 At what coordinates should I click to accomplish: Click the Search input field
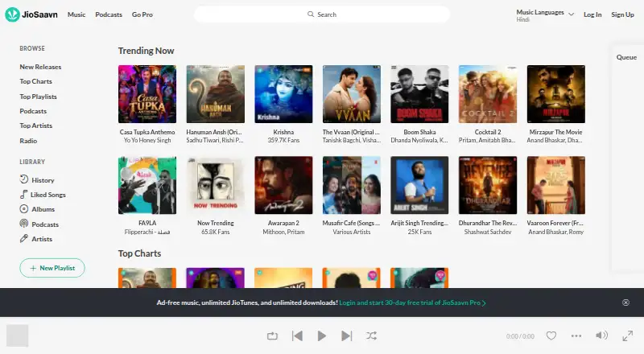[x=321, y=14]
